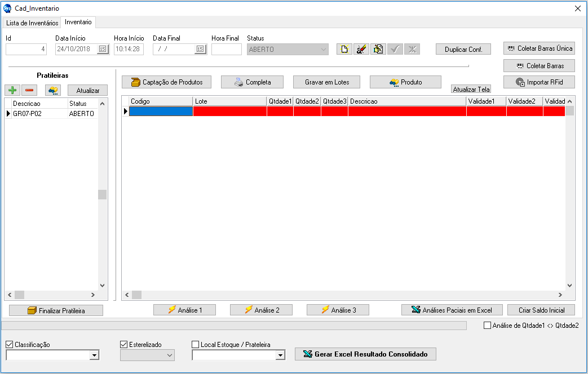The height and width of the screenshot is (374, 588).
Task: Click the green plus add shelf icon
Action: click(12, 90)
